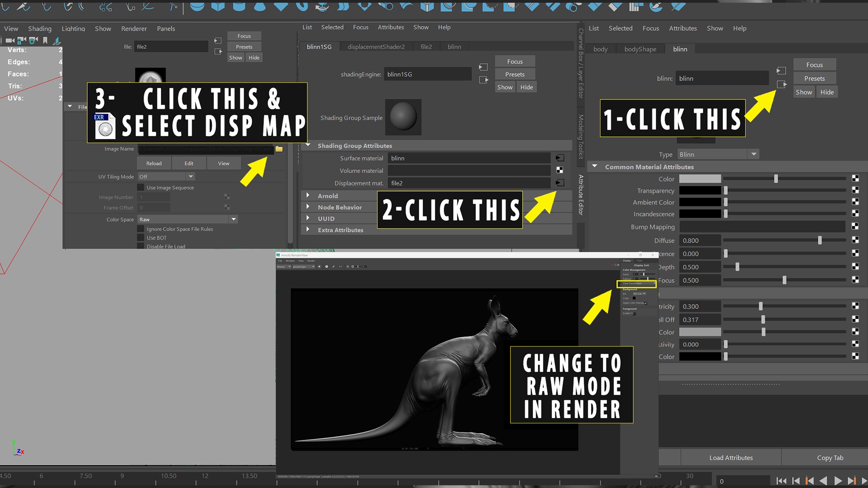This screenshot has width=868, height=488.
Task: Click the checker map button for Color
Action: (855, 178)
